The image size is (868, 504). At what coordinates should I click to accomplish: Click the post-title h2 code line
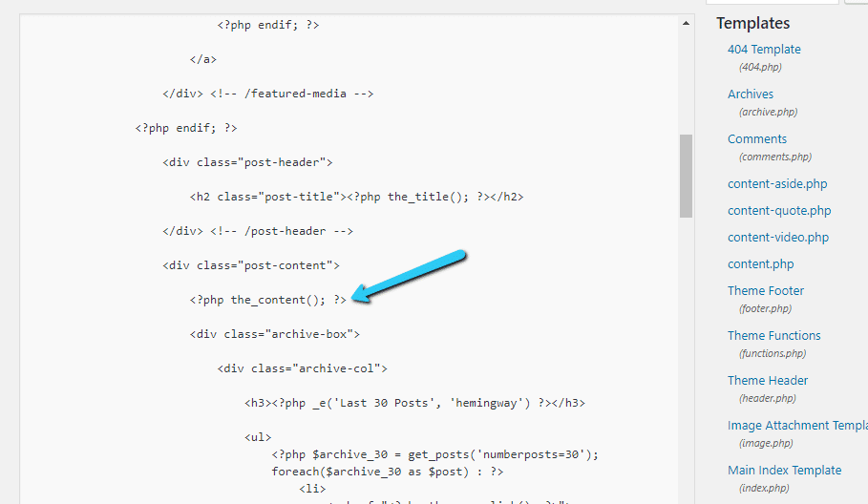point(356,197)
